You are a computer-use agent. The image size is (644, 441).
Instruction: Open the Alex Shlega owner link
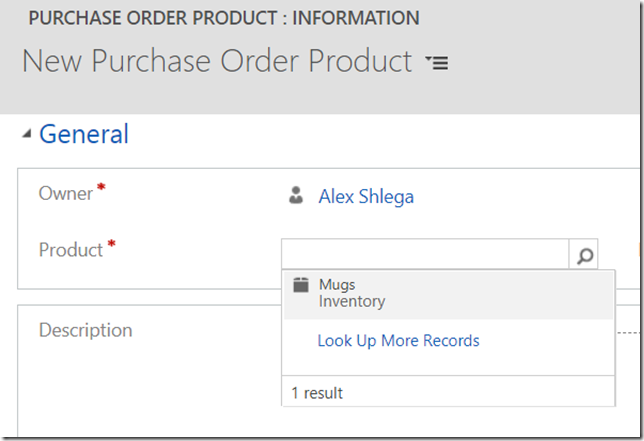[366, 196]
